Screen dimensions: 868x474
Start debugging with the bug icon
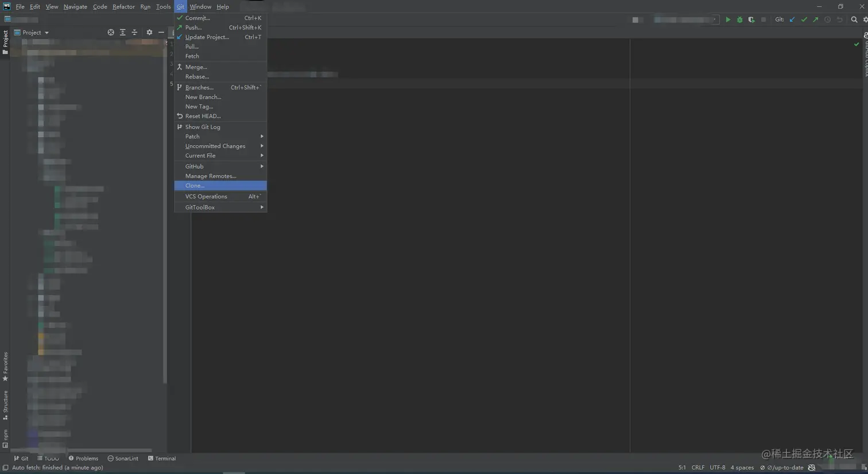[739, 20]
